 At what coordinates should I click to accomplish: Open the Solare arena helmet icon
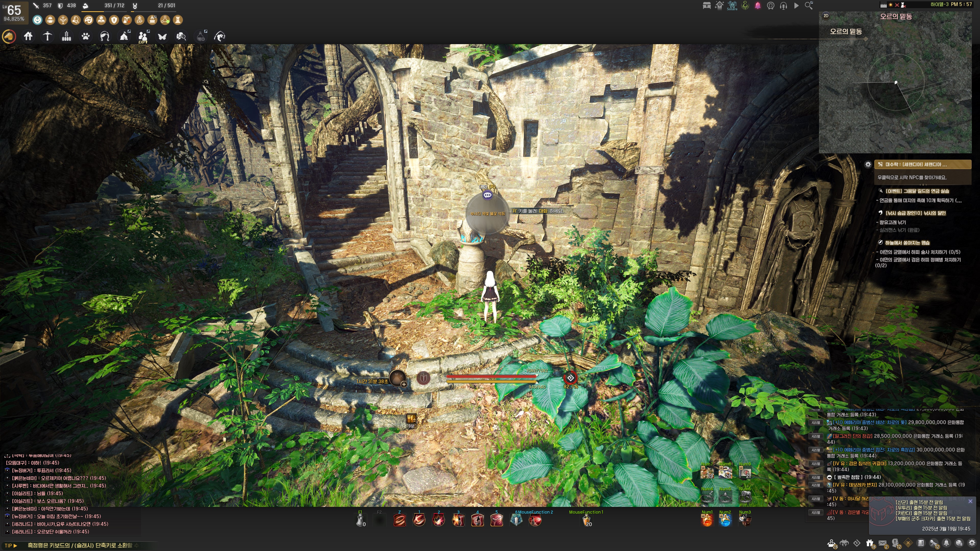tap(732, 6)
